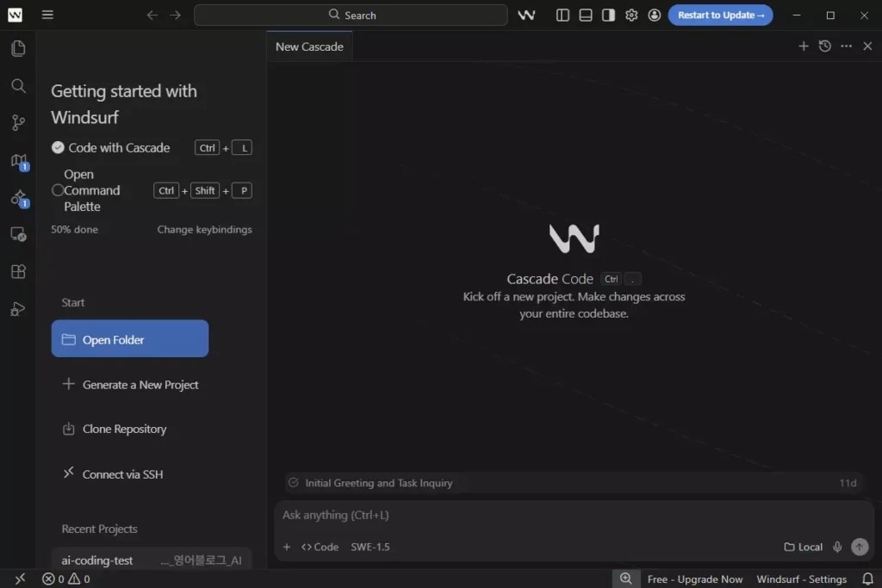
Task: Show errors and warnings in status bar
Action: pos(65,579)
